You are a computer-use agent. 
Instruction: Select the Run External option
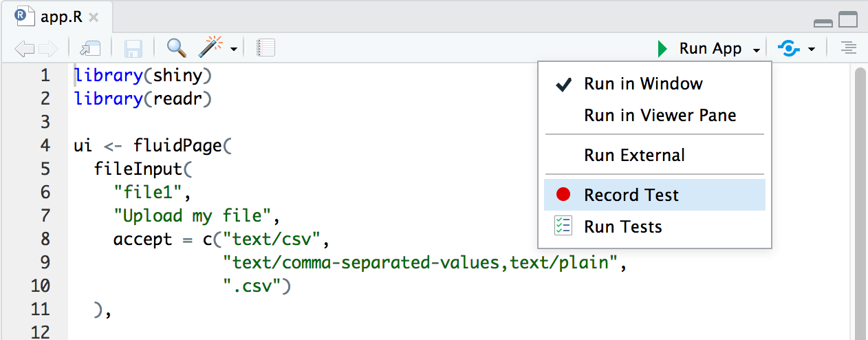tap(634, 156)
